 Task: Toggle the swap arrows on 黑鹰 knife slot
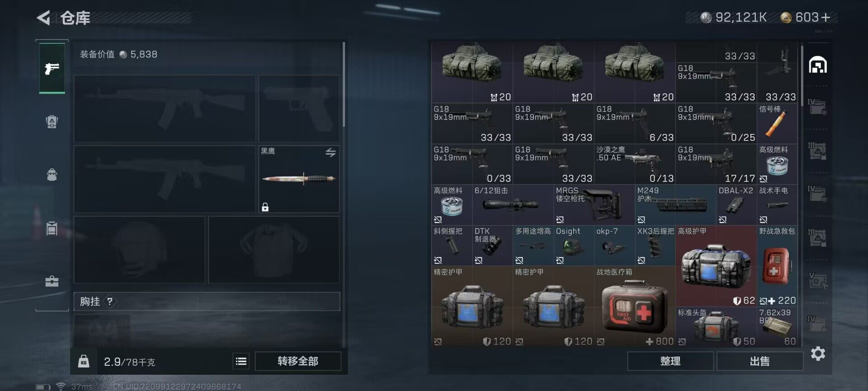click(x=330, y=153)
